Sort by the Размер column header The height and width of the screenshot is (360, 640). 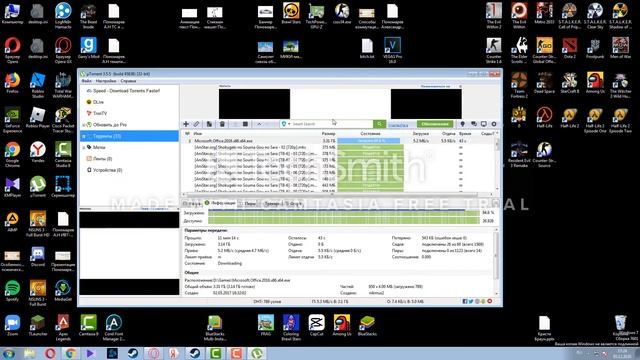pos(329,133)
